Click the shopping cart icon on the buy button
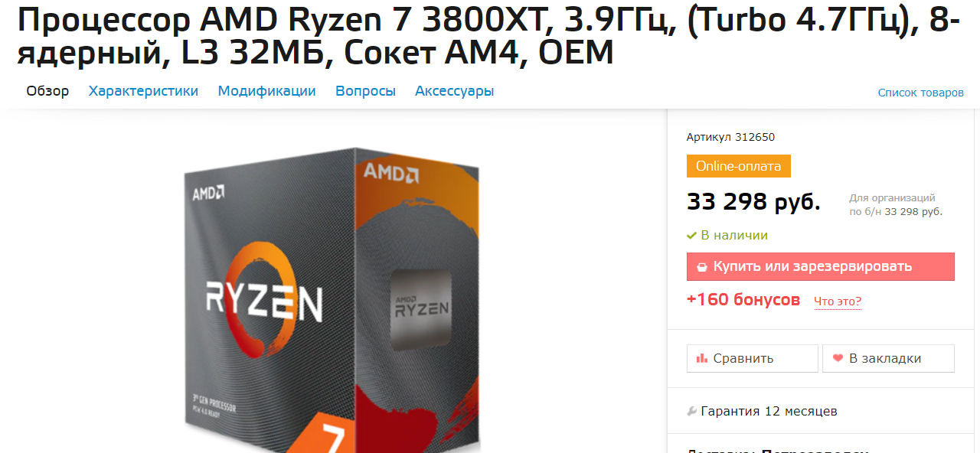This screenshot has width=980, height=453. pyautogui.click(x=701, y=267)
